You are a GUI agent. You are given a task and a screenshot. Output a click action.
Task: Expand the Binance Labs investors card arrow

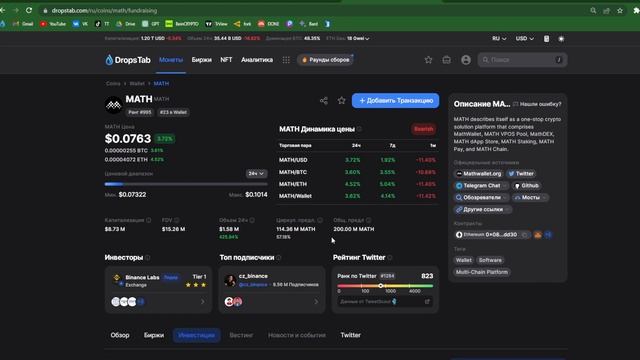[x=203, y=302]
